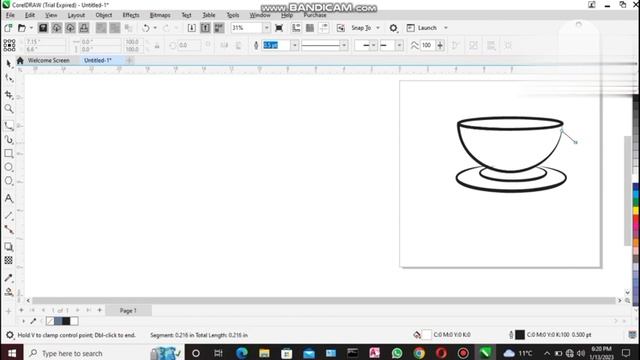Toggle grid display icon
This screenshot has height=360, width=640.
click(x=310, y=28)
